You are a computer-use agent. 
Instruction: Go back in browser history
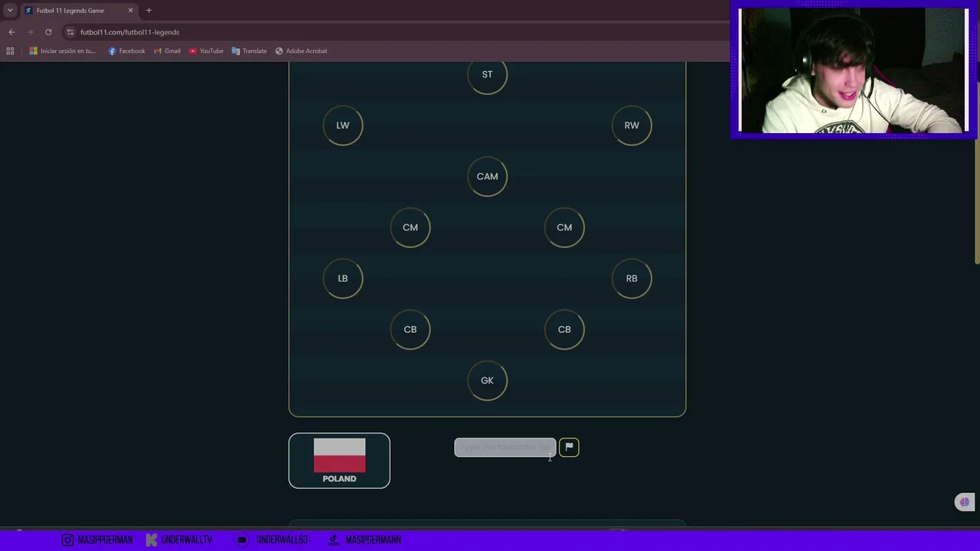[x=11, y=32]
